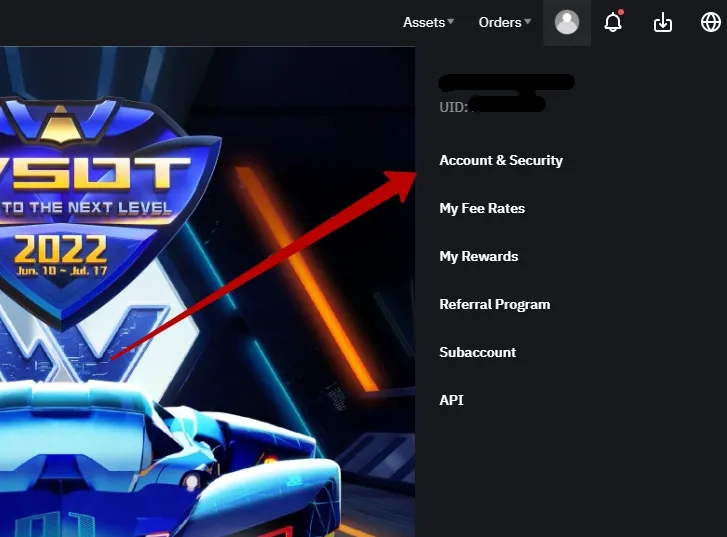Open the language globe icon
727x537 pixels.
(x=710, y=22)
